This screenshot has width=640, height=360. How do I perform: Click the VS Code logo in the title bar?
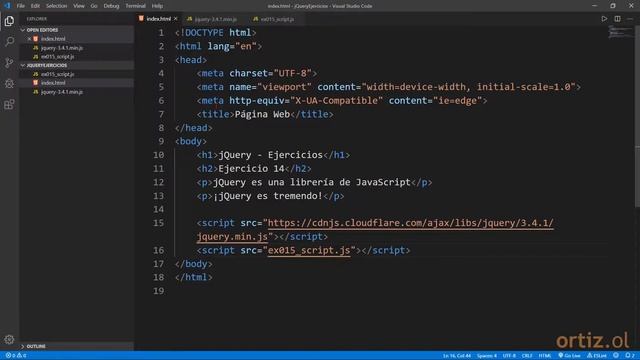point(7,6)
